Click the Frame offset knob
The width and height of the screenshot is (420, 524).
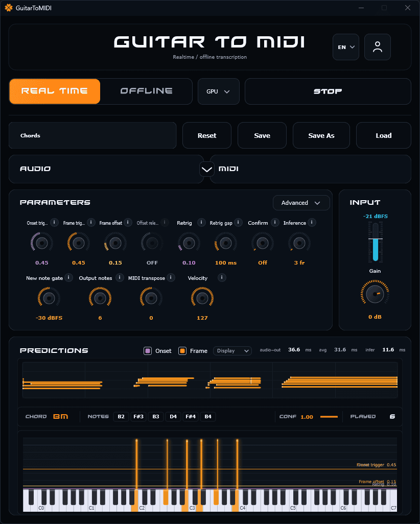[115, 243]
